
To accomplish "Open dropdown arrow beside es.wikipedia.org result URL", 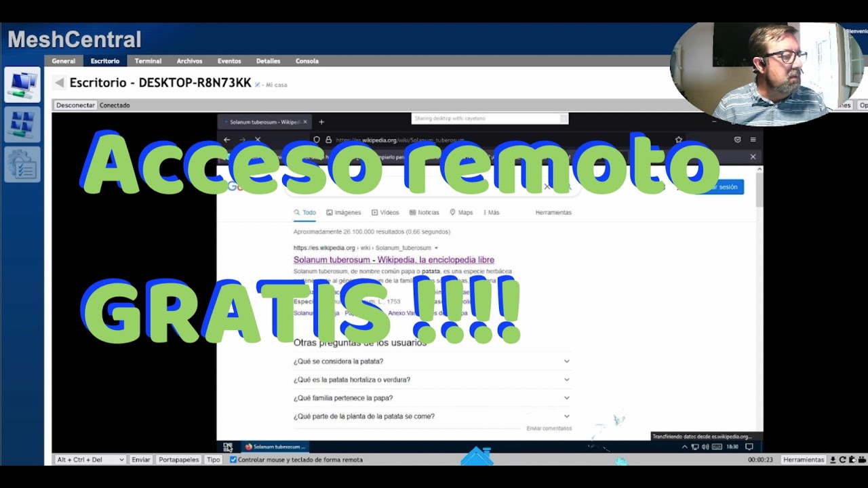I will [436, 248].
